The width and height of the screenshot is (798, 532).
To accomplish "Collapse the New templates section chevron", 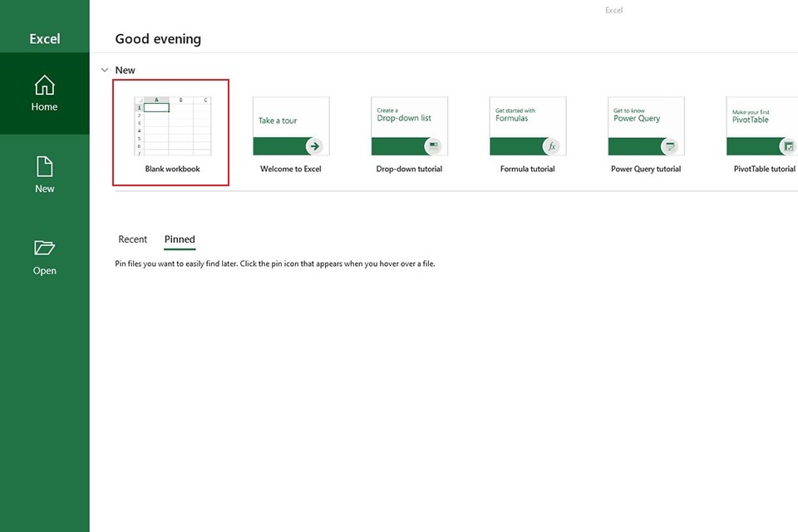I will point(105,71).
